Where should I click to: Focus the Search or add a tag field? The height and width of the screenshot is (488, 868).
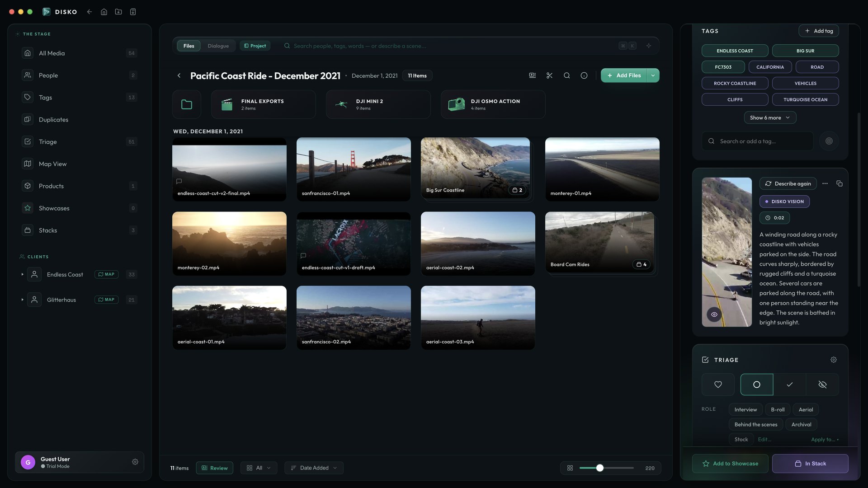758,141
